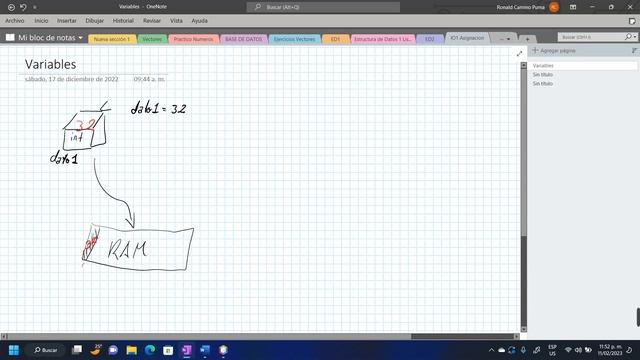The width and height of the screenshot is (640, 360).
Task: Click the notebook icon beside Mi bloc de notas
Action: pyautogui.click(x=10, y=38)
